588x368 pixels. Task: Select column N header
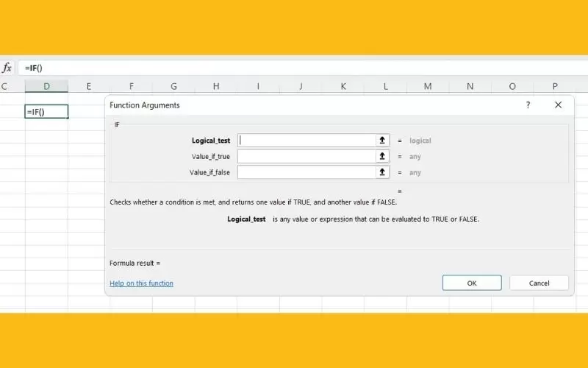pyautogui.click(x=470, y=86)
